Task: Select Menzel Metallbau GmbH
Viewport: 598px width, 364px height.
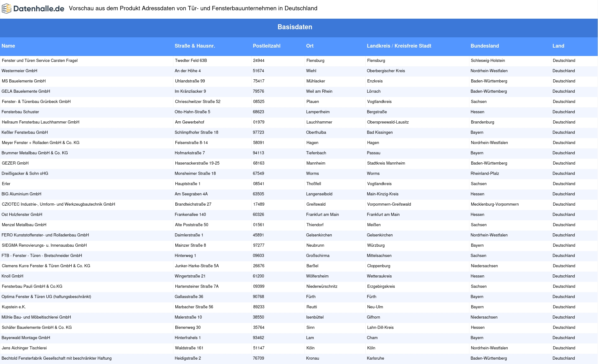Action: click(x=24, y=225)
